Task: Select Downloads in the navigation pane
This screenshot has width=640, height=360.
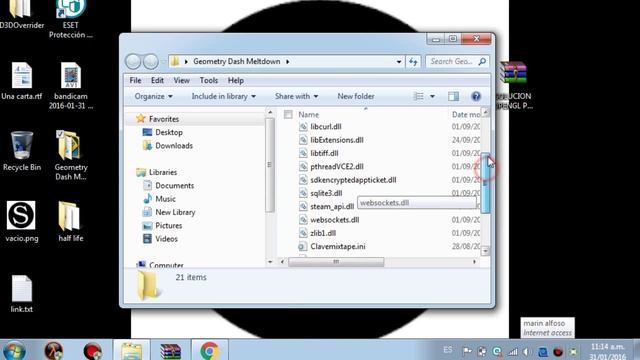Action: (x=173, y=146)
